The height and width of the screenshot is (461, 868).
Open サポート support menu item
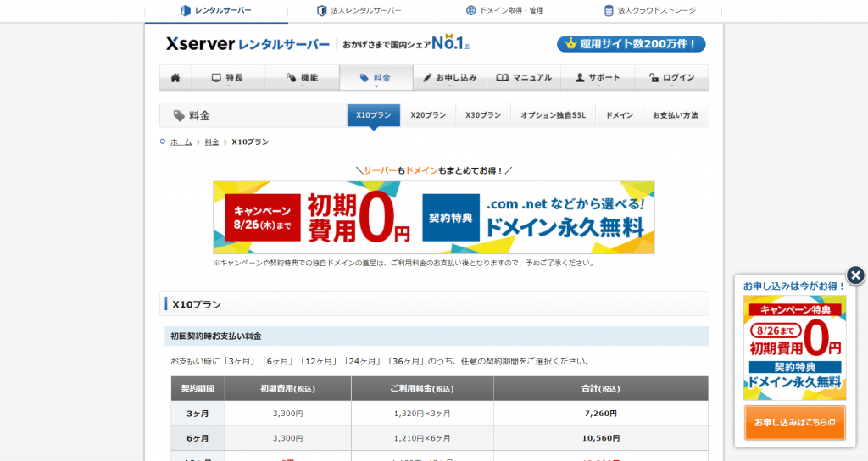tap(598, 77)
